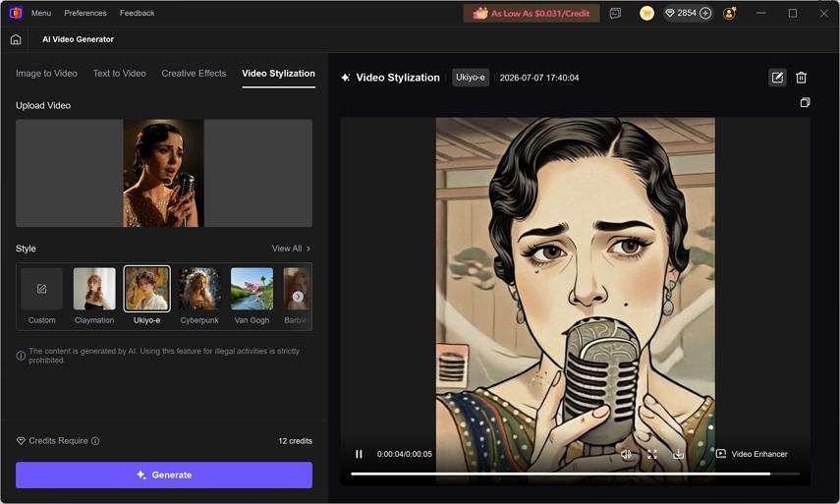The image size is (840, 504).
Task: Seek on the video progress bar
Action: [576, 474]
